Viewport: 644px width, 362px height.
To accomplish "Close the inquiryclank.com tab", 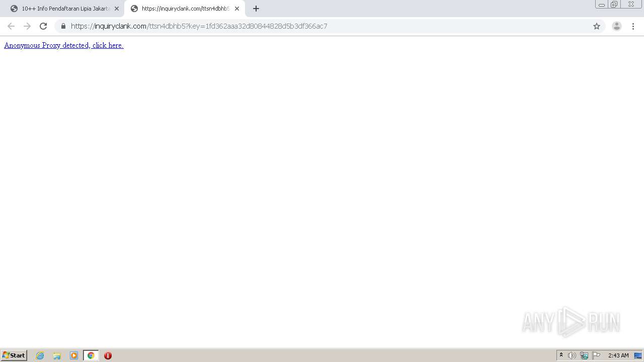I will [237, 9].
